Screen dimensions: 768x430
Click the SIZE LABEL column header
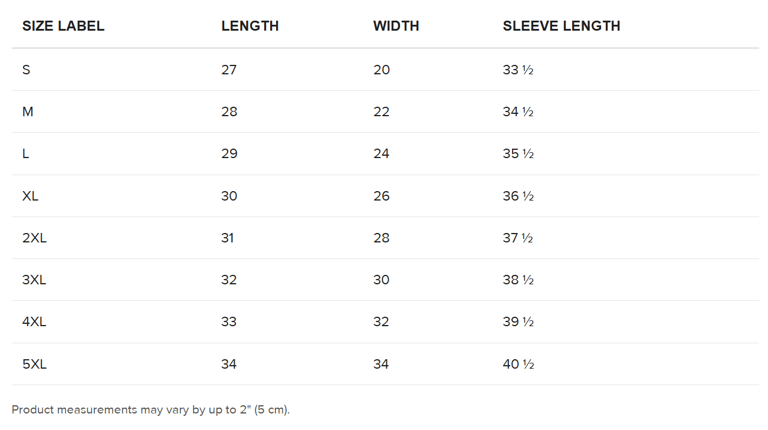pos(63,26)
